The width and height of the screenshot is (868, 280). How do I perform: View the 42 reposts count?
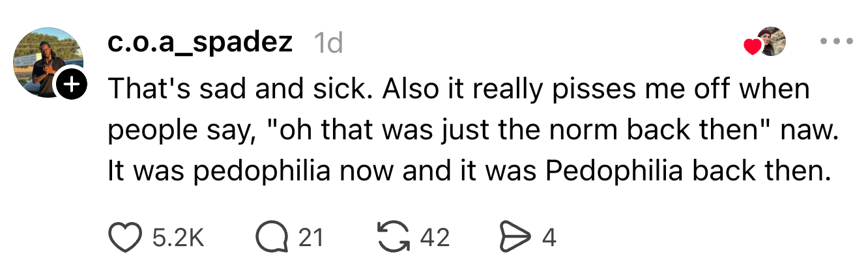pyautogui.click(x=435, y=238)
